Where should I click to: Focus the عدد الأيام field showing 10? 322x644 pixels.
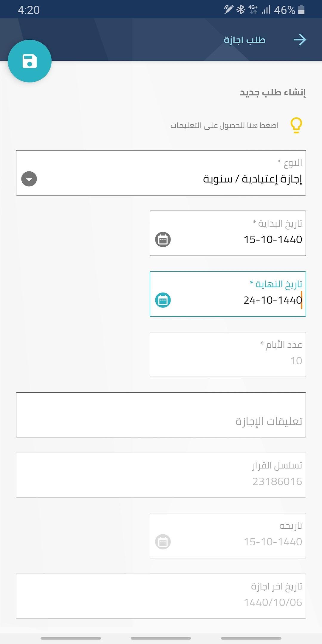[227, 354]
